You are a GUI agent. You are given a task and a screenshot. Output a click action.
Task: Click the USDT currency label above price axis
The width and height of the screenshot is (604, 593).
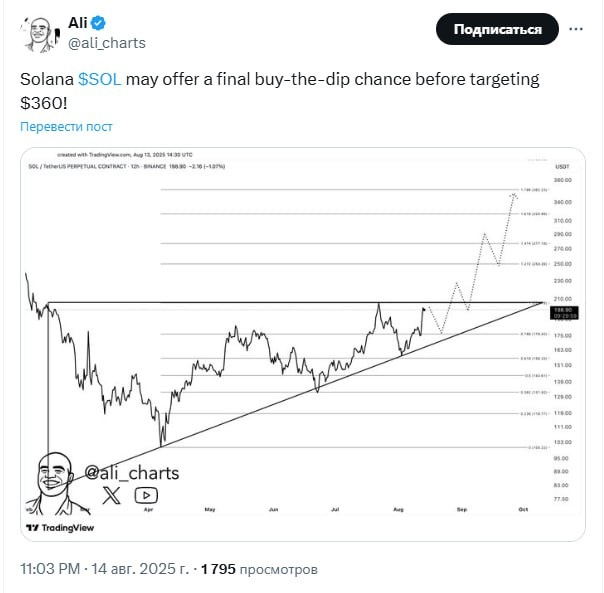coord(564,166)
